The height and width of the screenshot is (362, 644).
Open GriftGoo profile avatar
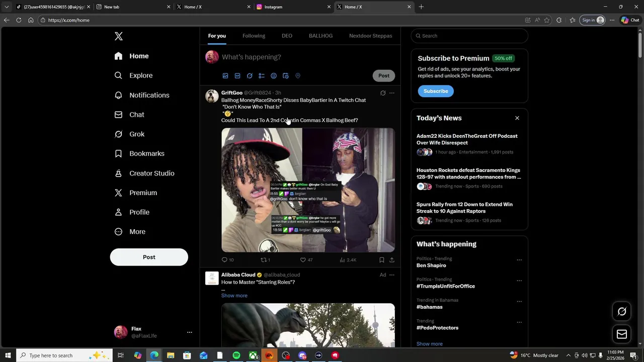point(212,96)
